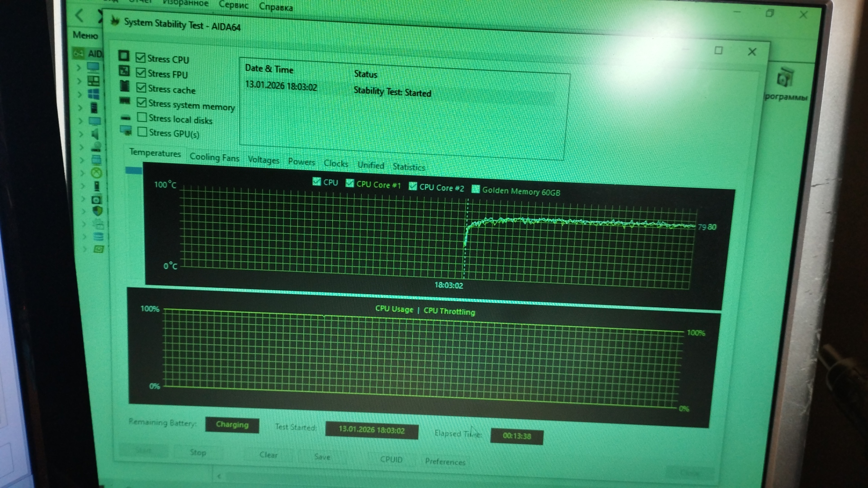
Task: Click the Database stack icon in sidebar
Action: (98, 237)
